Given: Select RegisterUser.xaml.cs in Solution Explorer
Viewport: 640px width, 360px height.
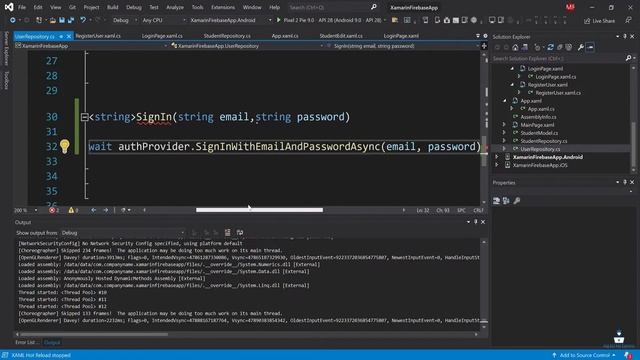Looking at the screenshot, I should 558,93.
